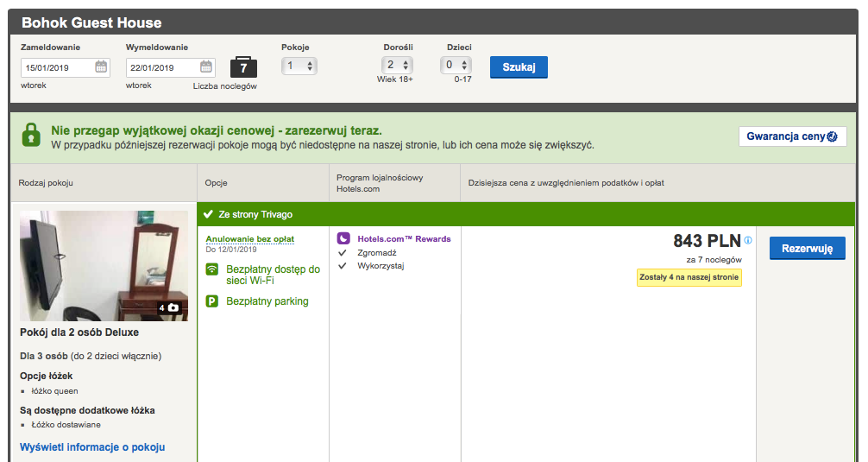Click the green padlock icon
Viewport: 868px width, 462px height.
tap(31, 136)
